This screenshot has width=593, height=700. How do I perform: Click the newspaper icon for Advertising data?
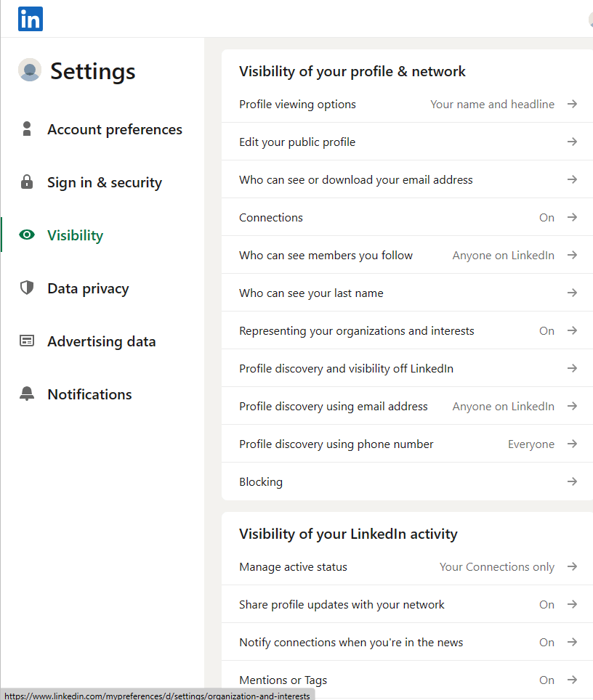(x=27, y=341)
